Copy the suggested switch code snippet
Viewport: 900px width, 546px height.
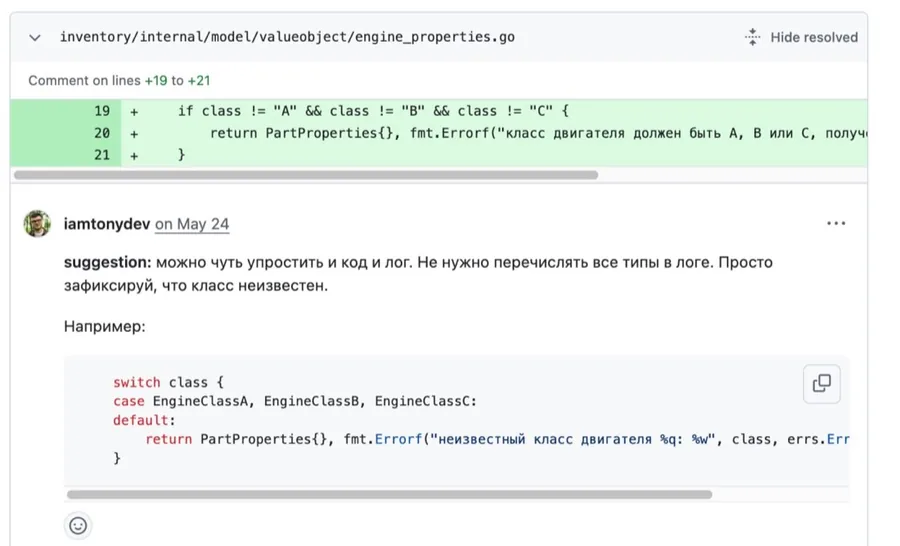tap(821, 384)
